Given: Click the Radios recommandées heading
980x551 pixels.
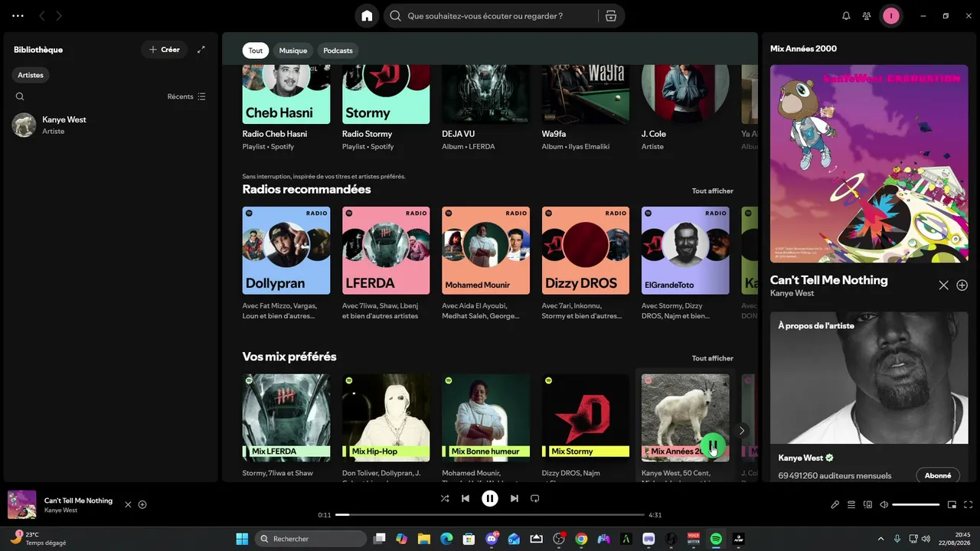Looking at the screenshot, I should (306, 189).
